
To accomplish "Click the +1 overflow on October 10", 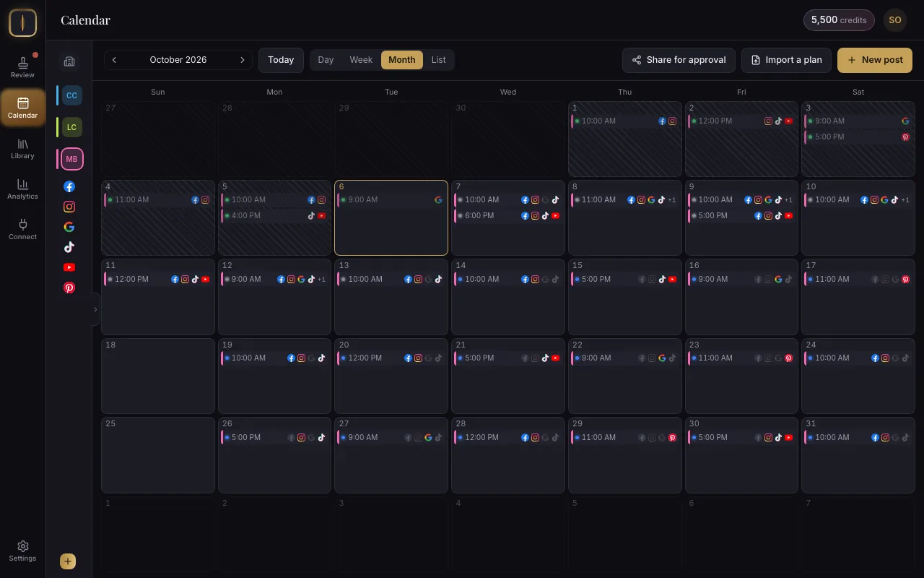I will (x=906, y=200).
